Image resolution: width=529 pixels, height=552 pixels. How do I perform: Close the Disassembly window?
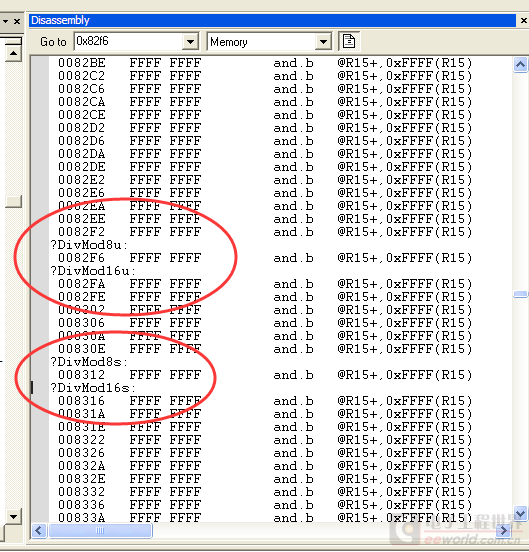523,21
